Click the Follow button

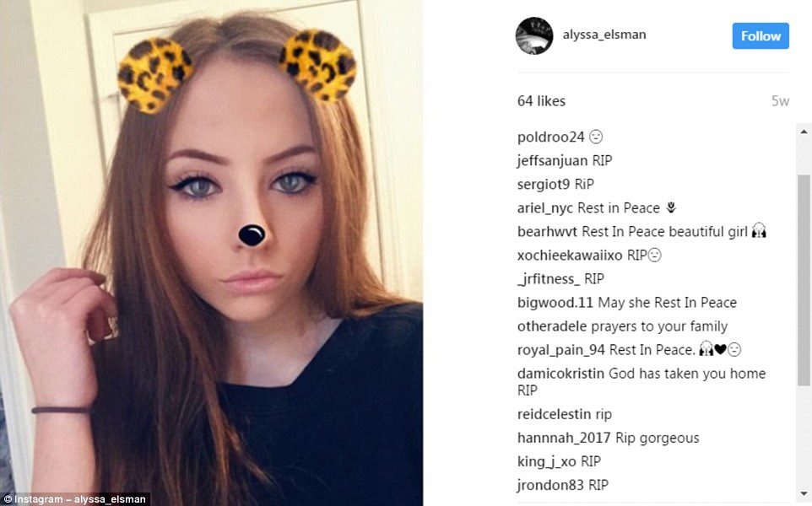[x=761, y=35]
